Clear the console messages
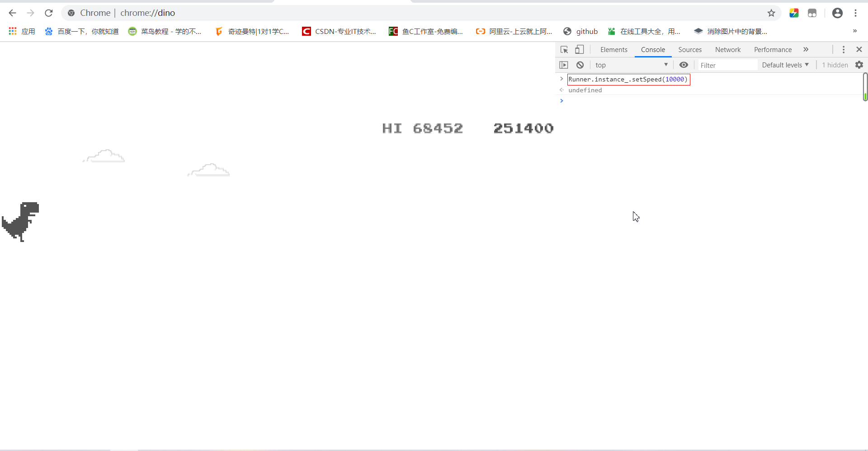The width and height of the screenshot is (868, 451). 580,65
